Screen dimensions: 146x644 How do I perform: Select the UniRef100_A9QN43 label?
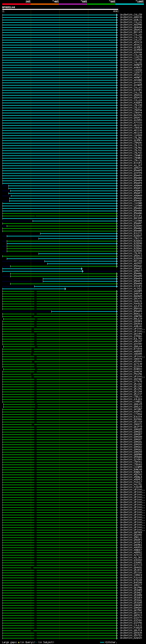(131, 191)
